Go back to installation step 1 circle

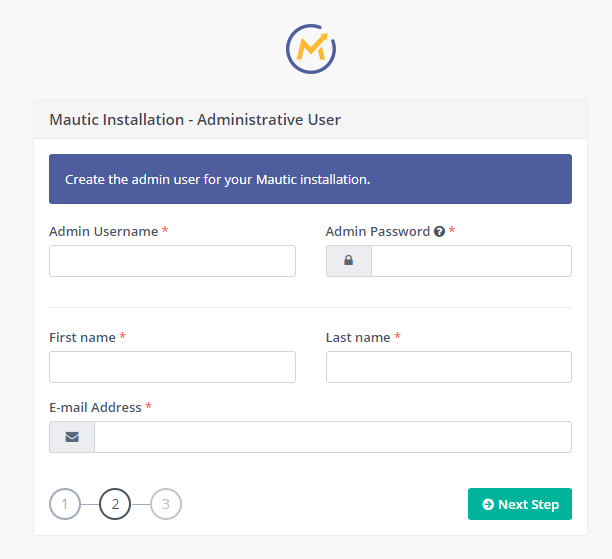(x=65, y=504)
